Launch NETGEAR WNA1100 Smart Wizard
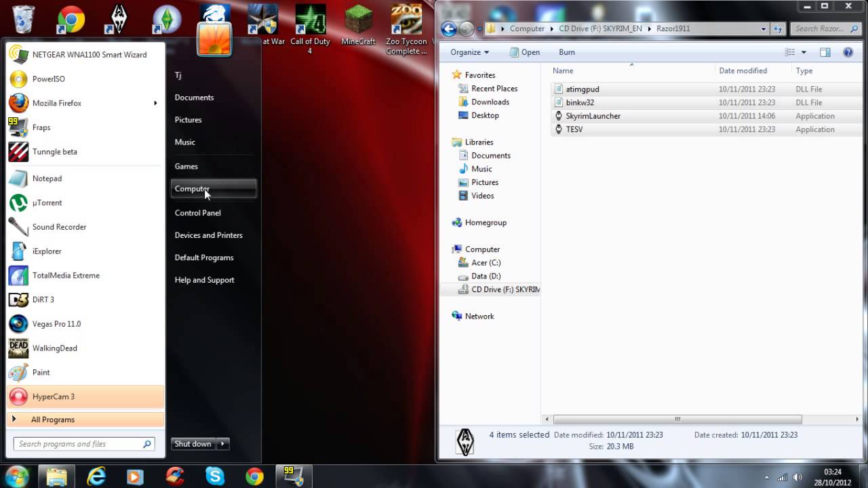 click(85, 55)
